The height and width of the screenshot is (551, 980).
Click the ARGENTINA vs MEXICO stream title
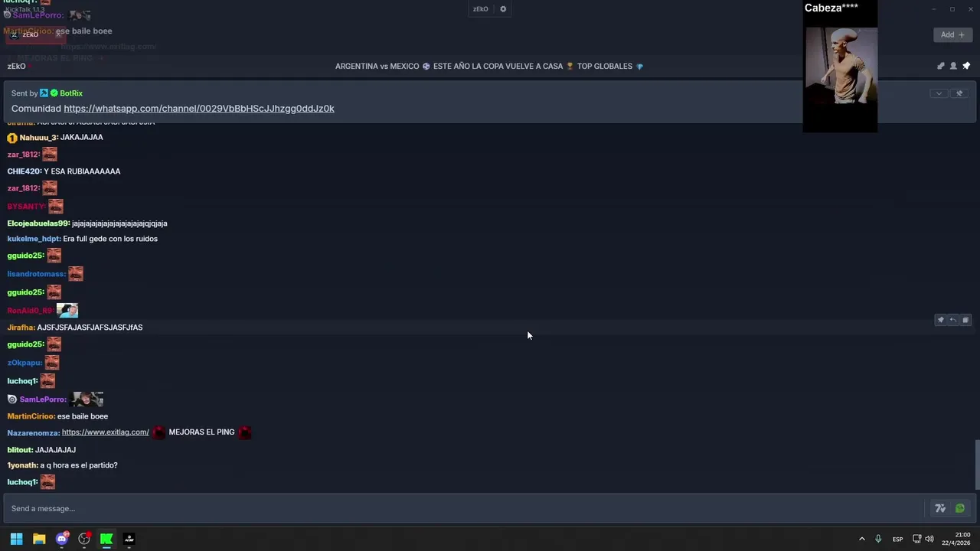point(489,67)
